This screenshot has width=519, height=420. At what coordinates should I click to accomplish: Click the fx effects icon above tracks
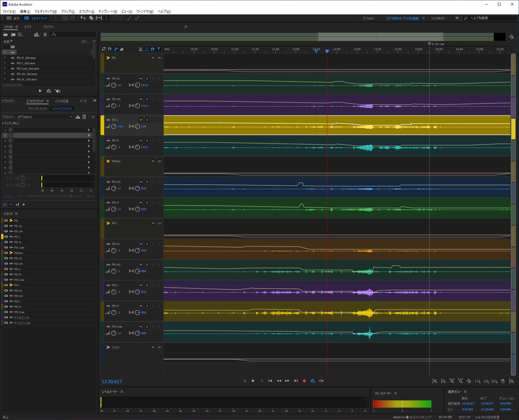pyautogui.click(x=110, y=49)
